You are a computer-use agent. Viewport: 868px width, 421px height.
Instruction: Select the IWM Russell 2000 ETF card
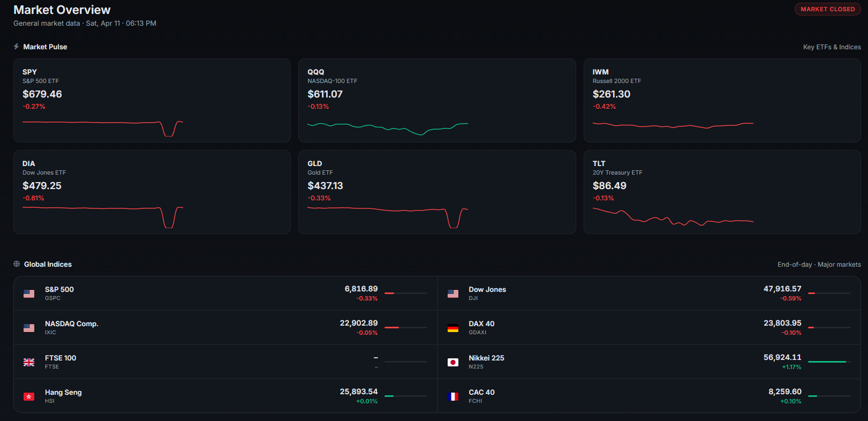[721, 100]
